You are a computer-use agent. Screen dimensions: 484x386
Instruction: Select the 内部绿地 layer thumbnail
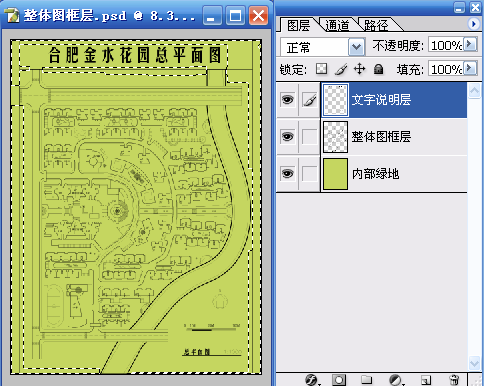point(335,174)
